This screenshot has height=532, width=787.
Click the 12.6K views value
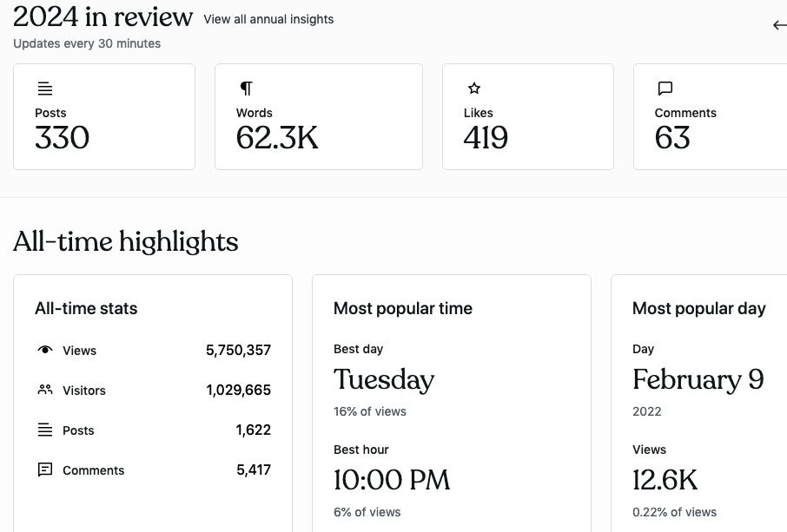(x=665, y=480)
